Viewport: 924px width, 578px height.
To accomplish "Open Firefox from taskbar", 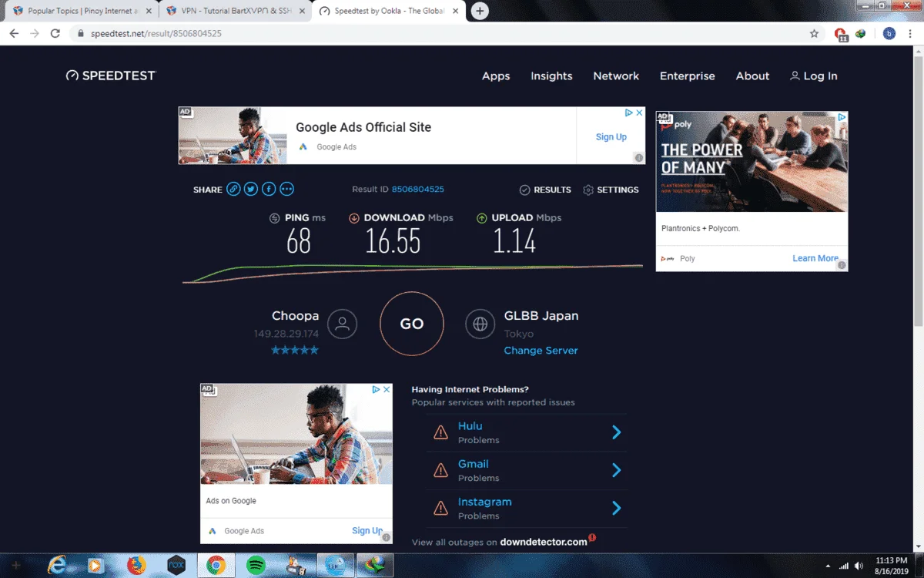I will pyautogui.click(x=136, y=565).
